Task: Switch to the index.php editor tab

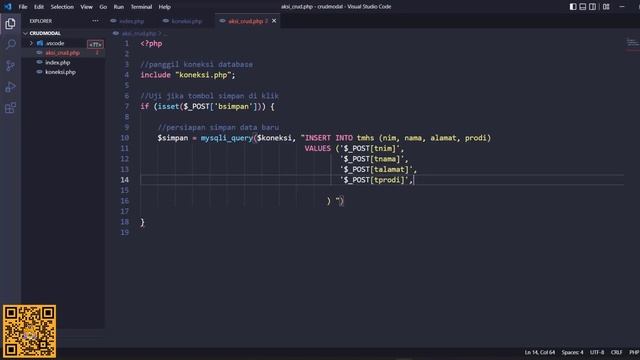Action: (x=131, y=21)
